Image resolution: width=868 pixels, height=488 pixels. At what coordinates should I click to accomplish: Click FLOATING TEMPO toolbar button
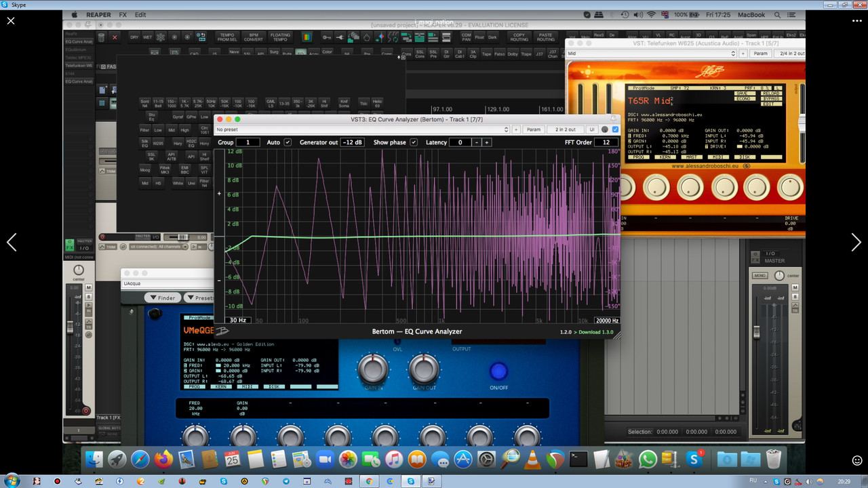click(280, 37)
